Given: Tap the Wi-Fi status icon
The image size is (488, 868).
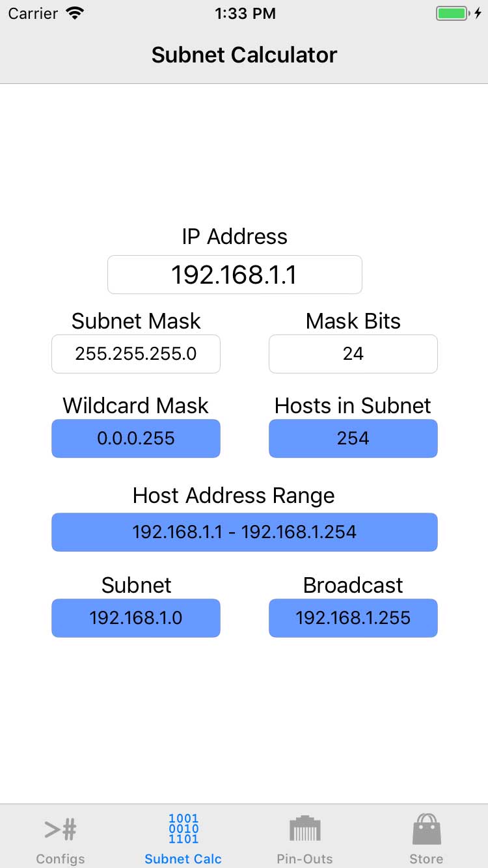Looking at the screenshot, I should (75, 13).
